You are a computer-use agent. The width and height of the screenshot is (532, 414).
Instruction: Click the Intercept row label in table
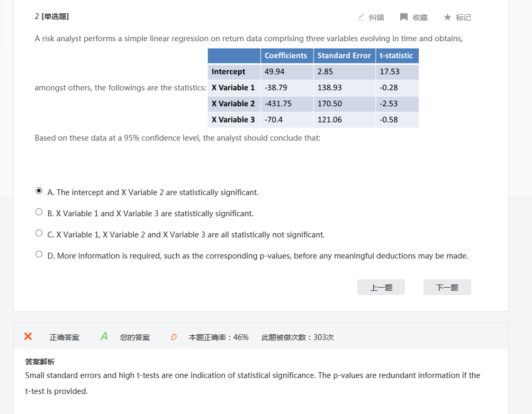pyautogui.click(x=228, y=71)
